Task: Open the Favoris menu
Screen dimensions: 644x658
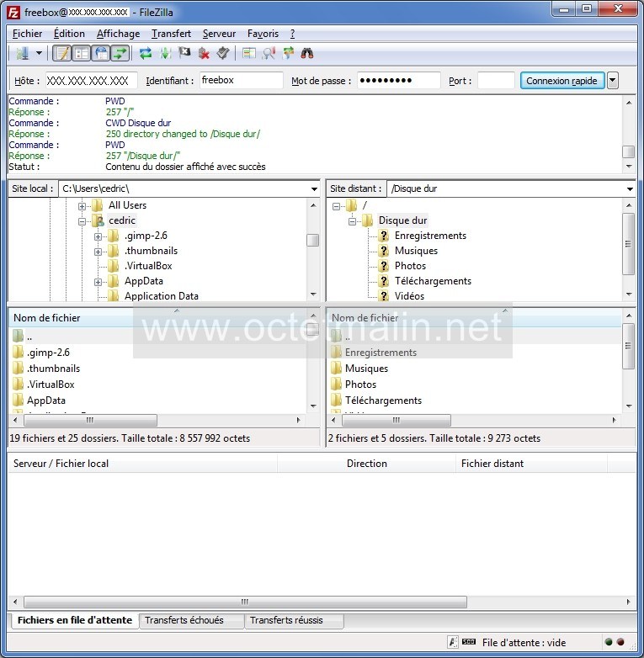Action: point(263,34)
